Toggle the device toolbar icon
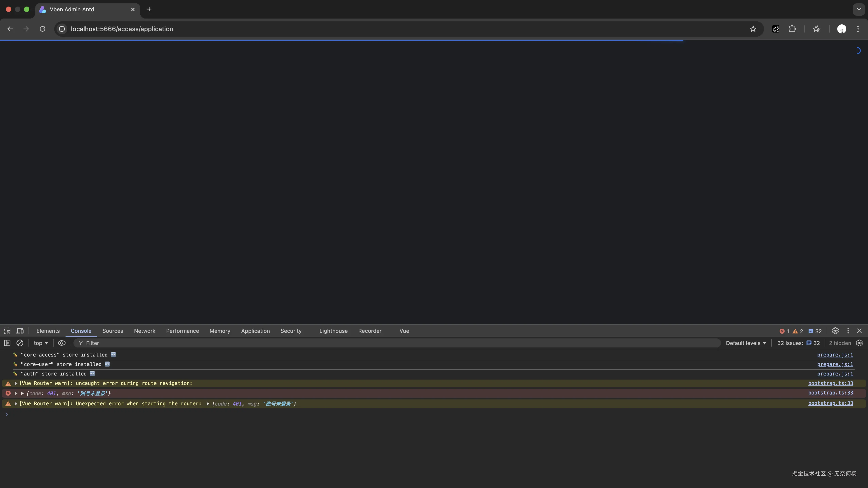 (x=20, y=331)
